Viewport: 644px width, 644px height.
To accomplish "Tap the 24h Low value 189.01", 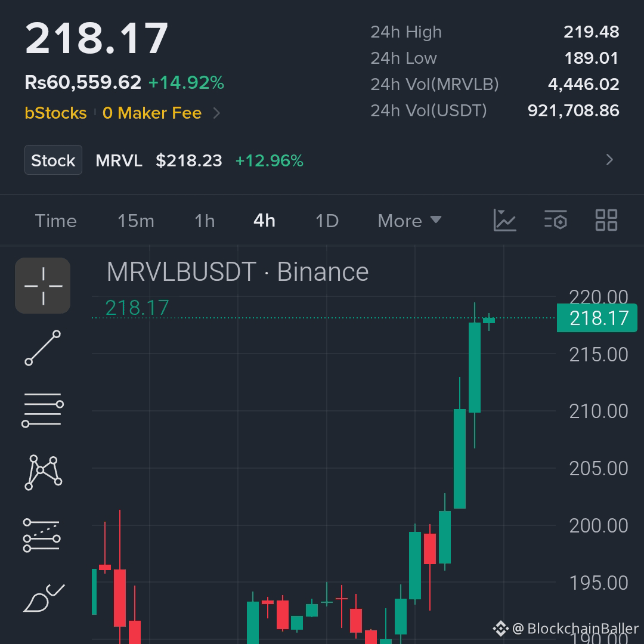I will (592, 58).
